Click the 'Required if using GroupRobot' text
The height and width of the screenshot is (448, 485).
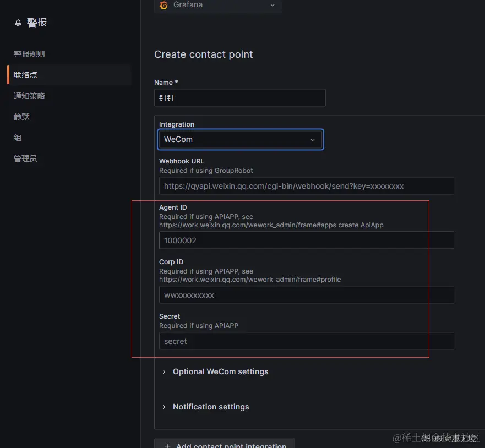click(206, 171)
